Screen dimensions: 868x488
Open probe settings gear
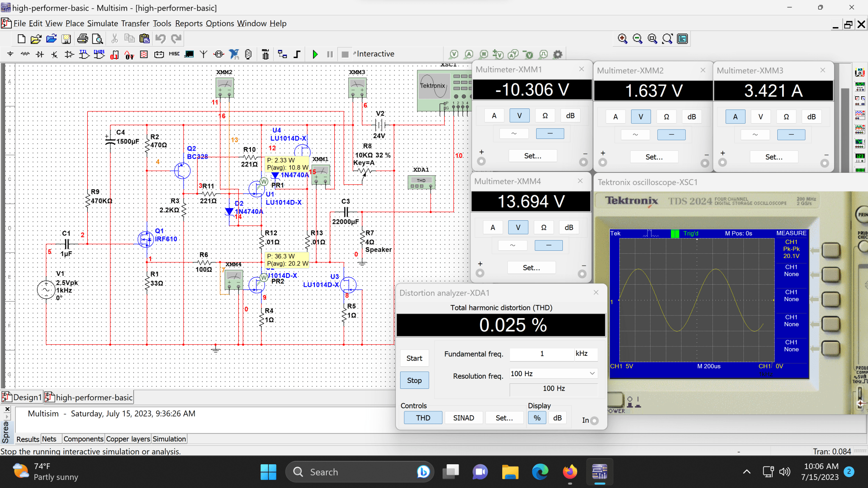coord(558,54)
